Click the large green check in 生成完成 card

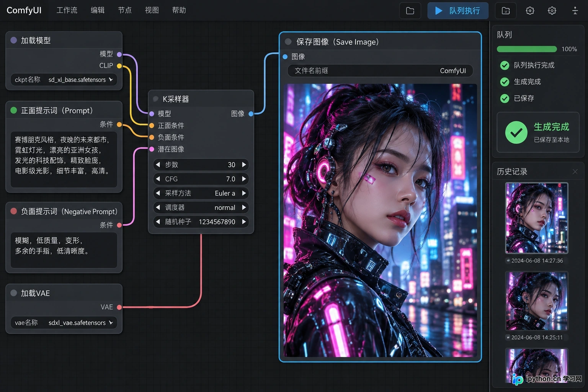(516, 132)
